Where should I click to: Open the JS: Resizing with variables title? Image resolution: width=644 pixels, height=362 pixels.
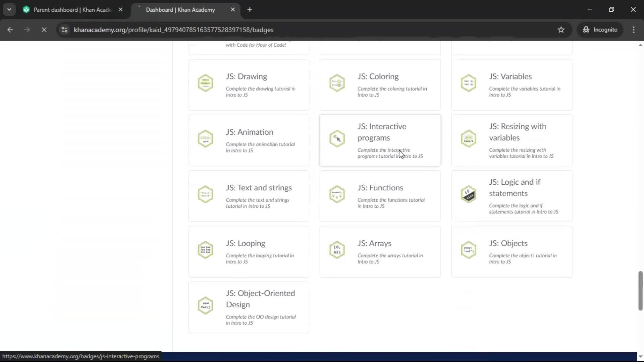point(517,132)
